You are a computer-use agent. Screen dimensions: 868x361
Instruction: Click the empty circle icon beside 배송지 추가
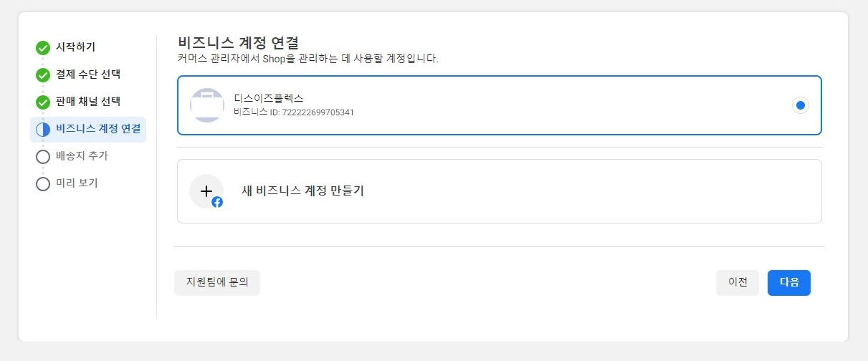click(x=43, y=156)
